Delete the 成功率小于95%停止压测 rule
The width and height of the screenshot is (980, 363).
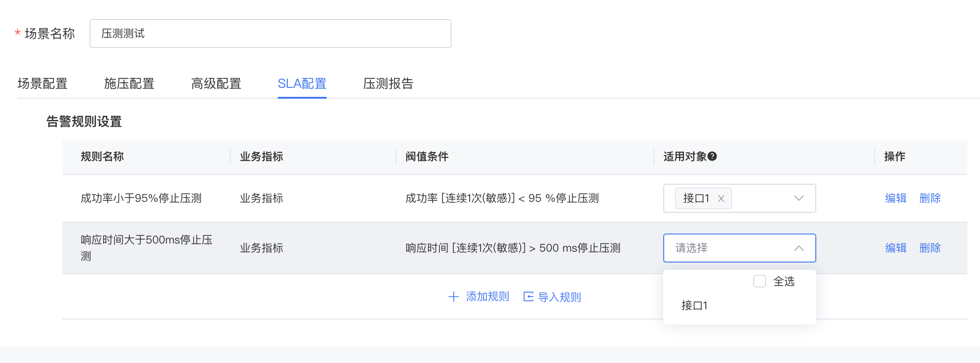coord(930,198)
